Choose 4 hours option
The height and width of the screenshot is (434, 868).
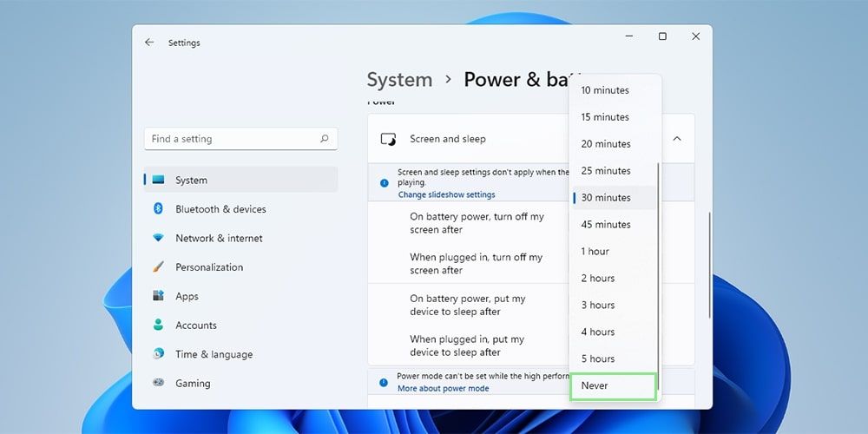(614, 332)
